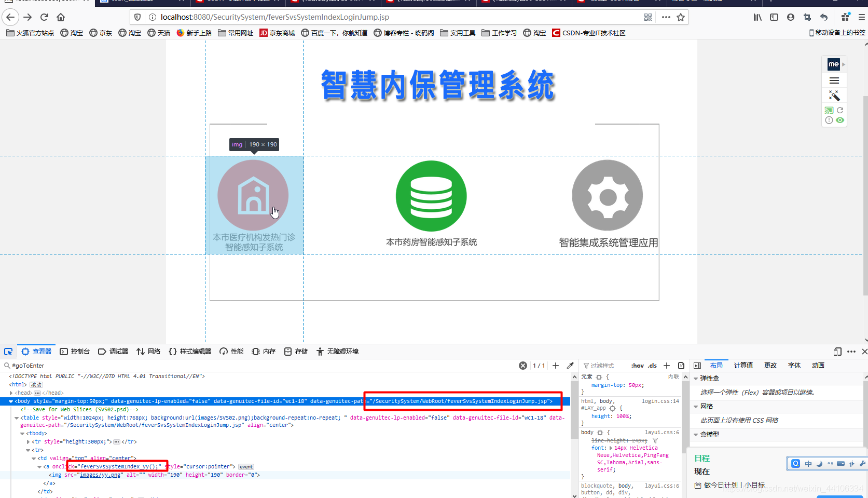This screenshot has width=868, height=498.
Task: Open the 智能集成系统管理应用 gear icon
Action: pyautogui.click(x=608, y=195)
